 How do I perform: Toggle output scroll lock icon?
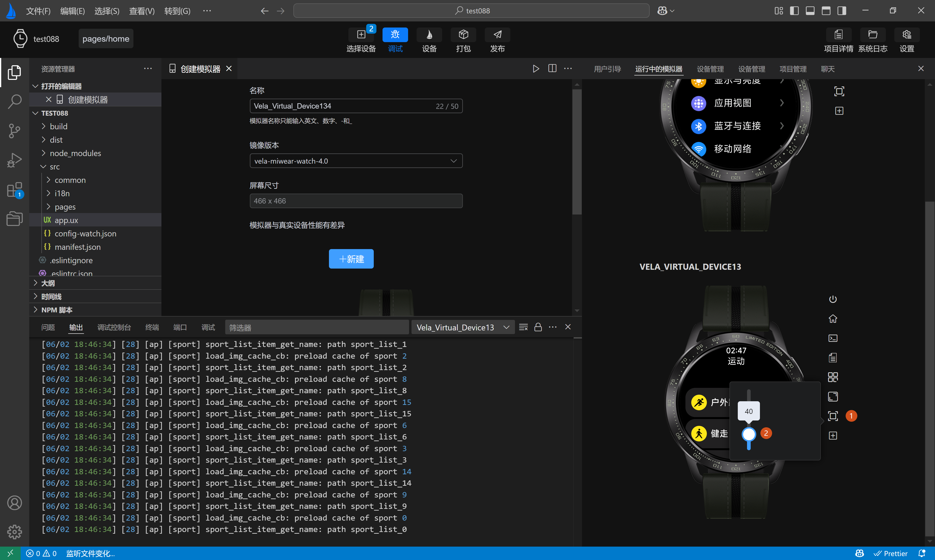(538, 327)
